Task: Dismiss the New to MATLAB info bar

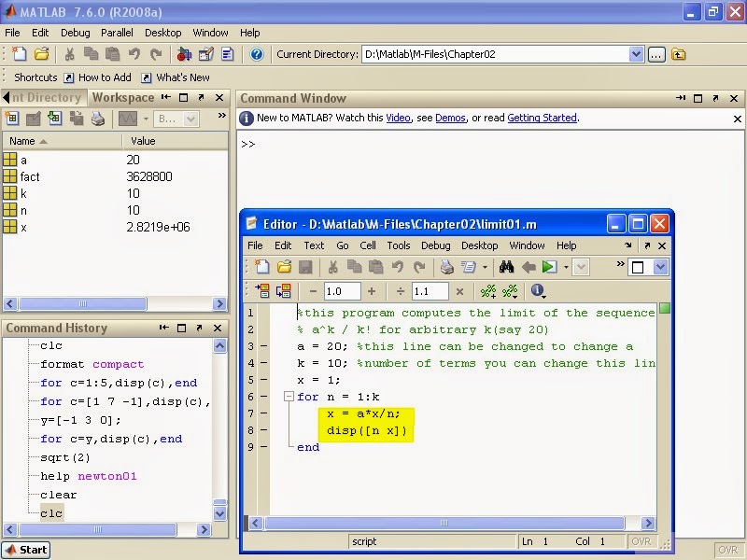Action: [737, 119]
